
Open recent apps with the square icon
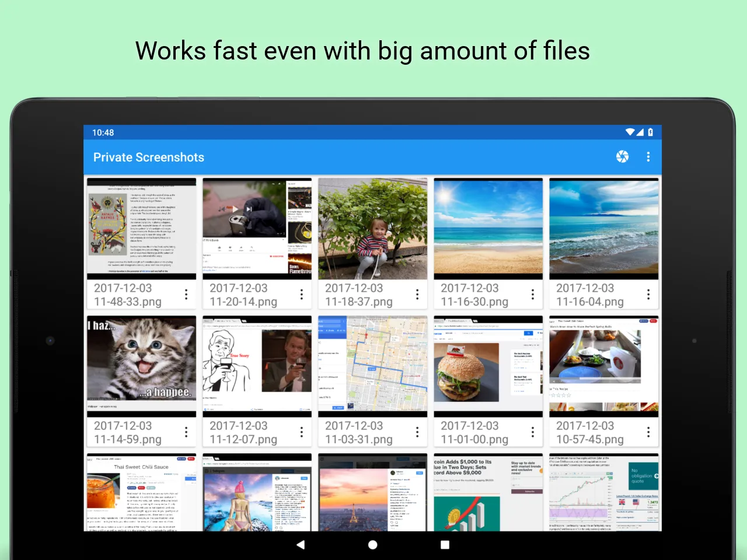pyautogui.click(x=445, y=544)
